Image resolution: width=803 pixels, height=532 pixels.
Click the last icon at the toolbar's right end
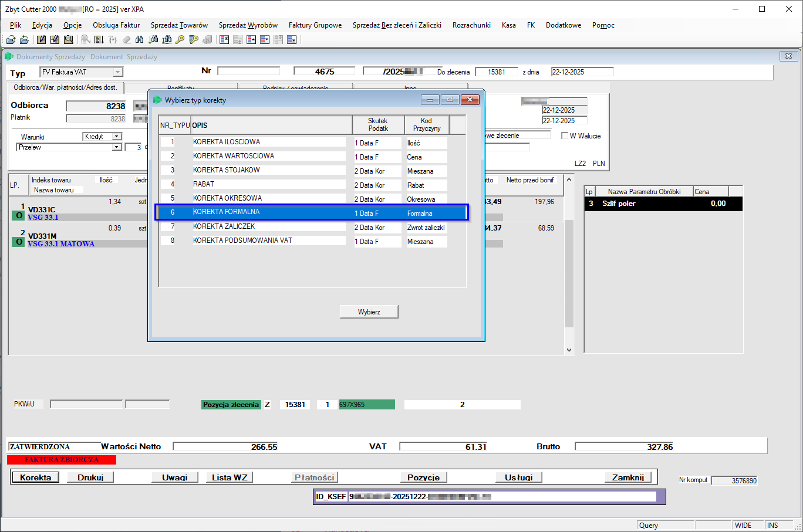292,40
